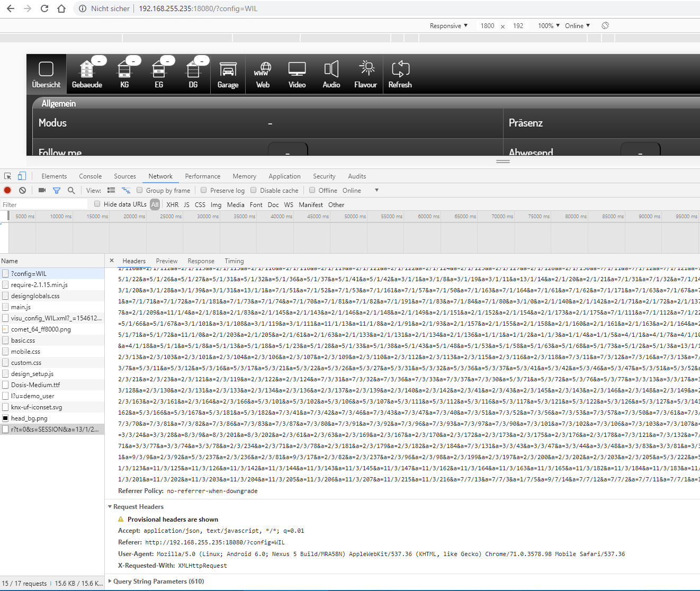Switch to the Sources tab
The width and height of the screenshot is (700, 591).
click(x=125, y=176)
